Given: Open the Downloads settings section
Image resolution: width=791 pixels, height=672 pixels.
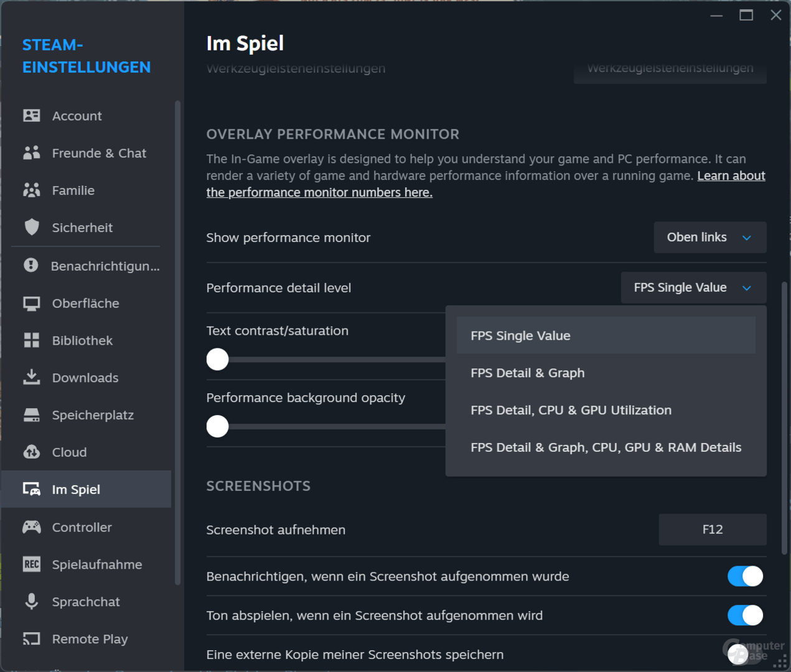Looking at the screenshot, I should click(86, 378).
